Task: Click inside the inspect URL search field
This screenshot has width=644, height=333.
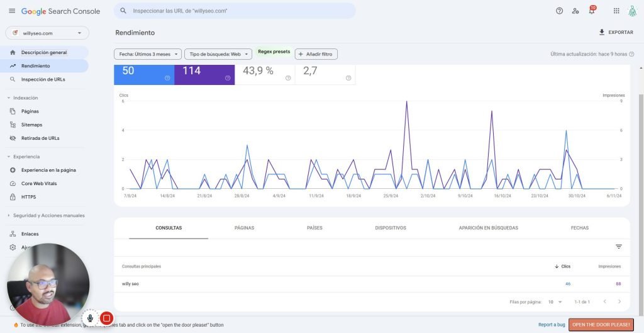Action: 235,11
